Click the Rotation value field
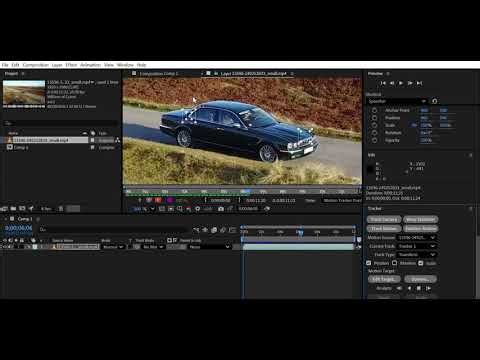 pyautogui.click(x=426, y=133)
